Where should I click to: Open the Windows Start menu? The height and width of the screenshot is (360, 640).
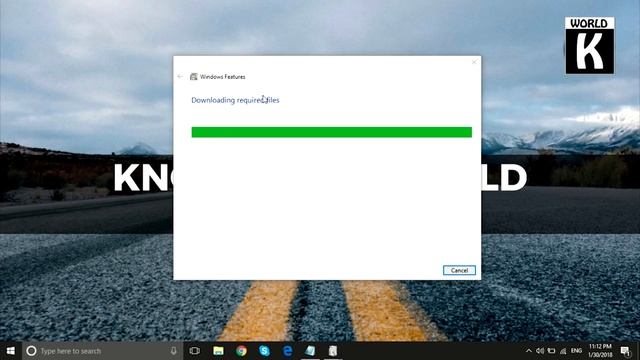coord(11,351)
